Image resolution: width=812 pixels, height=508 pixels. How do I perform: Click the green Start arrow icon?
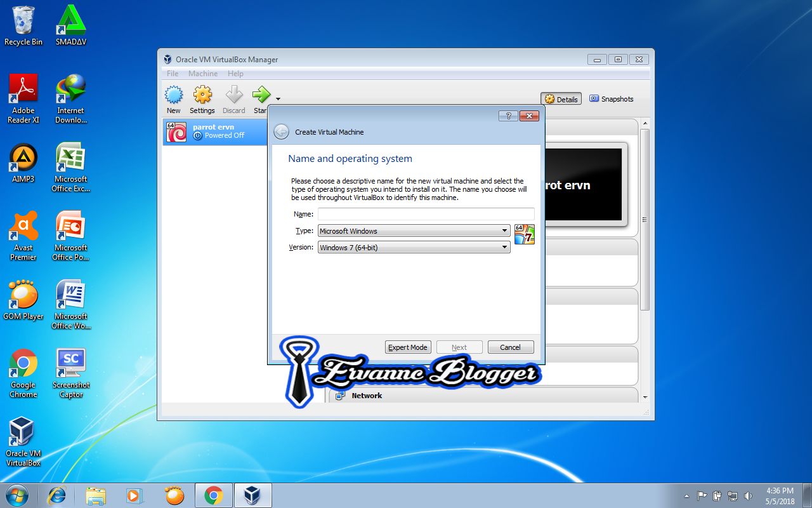coord(261,95)
